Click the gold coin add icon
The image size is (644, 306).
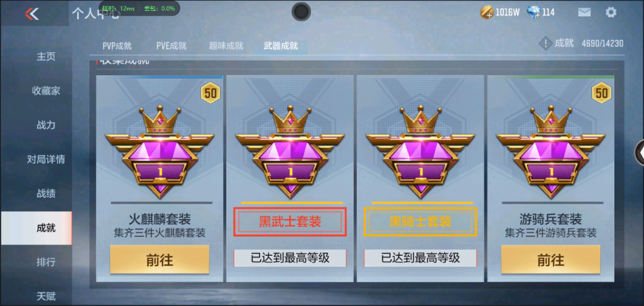click(487, 12)
